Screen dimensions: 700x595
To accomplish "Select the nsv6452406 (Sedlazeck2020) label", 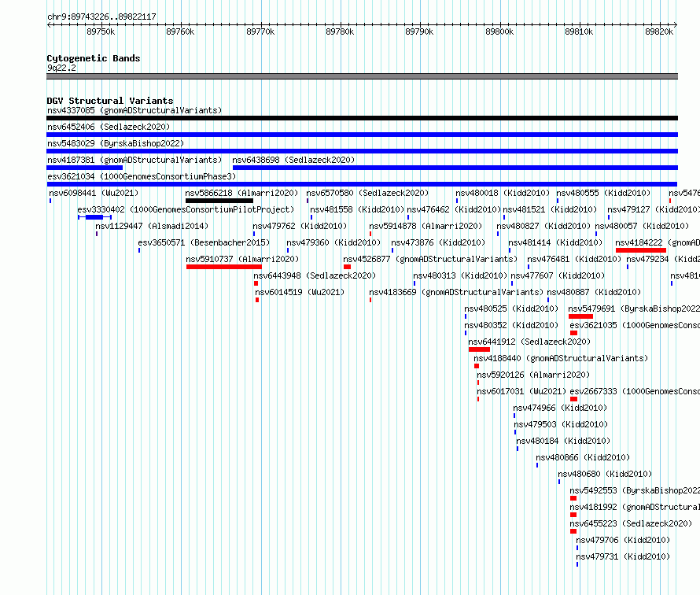I will [109, 127].
